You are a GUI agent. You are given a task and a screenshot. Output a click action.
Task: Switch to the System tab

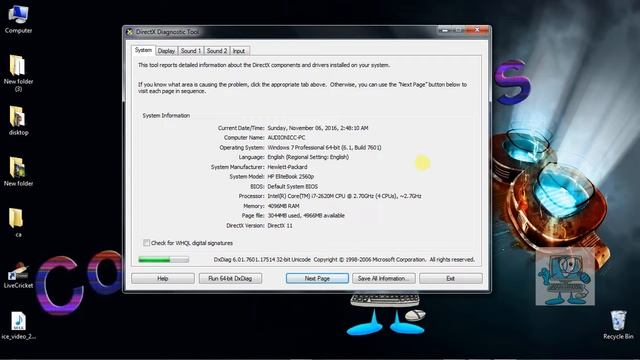pos(143,50)
